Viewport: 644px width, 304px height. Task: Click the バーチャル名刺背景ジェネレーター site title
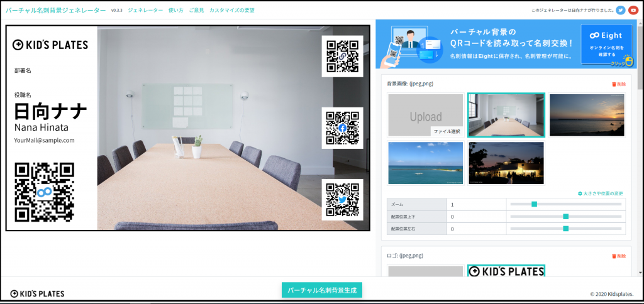[55, 10]
